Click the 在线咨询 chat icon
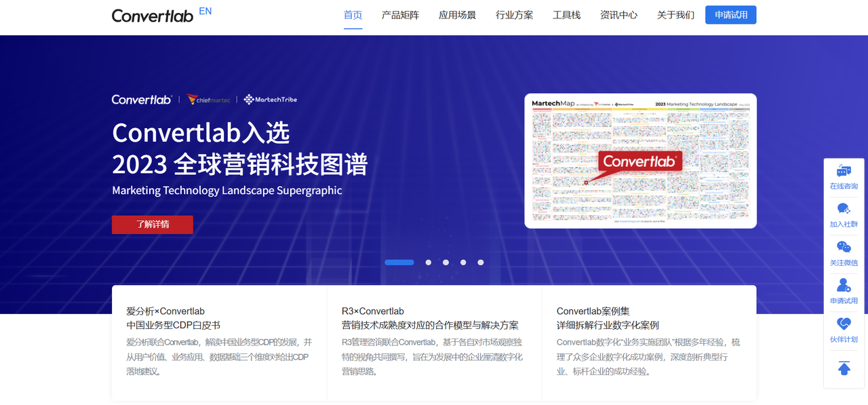 coord(844,170)
